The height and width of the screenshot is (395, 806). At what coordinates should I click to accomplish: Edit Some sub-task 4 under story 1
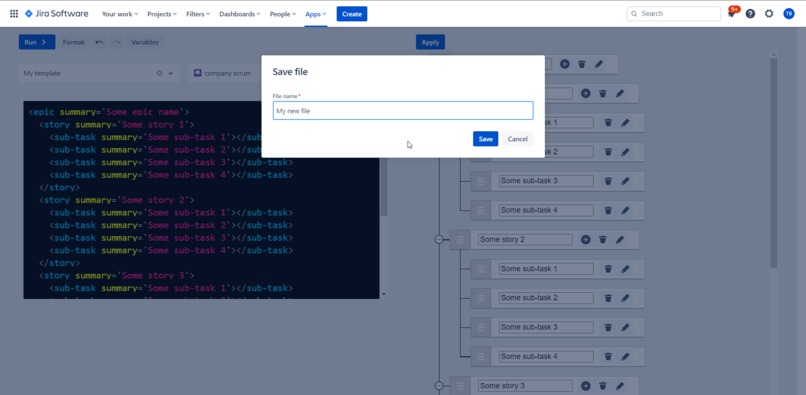tap(625, 210)
